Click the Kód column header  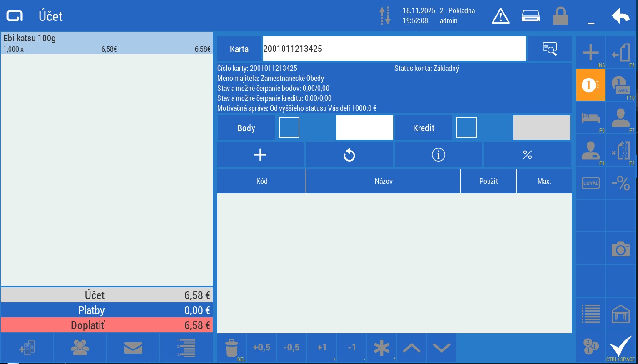pos(262,181)
